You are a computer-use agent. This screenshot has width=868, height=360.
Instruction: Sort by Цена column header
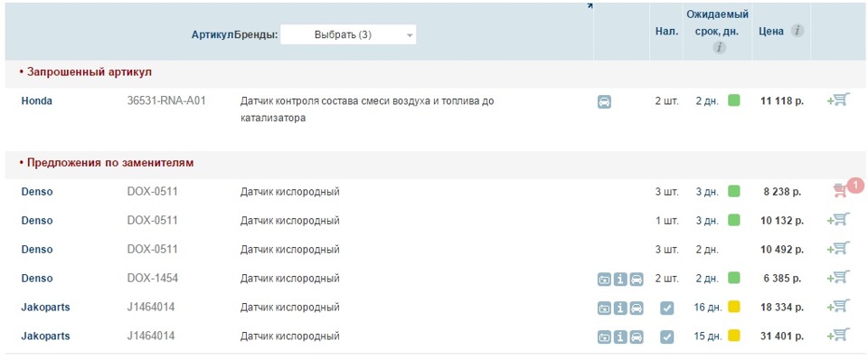pyautogui.click(x=771, y=32)
